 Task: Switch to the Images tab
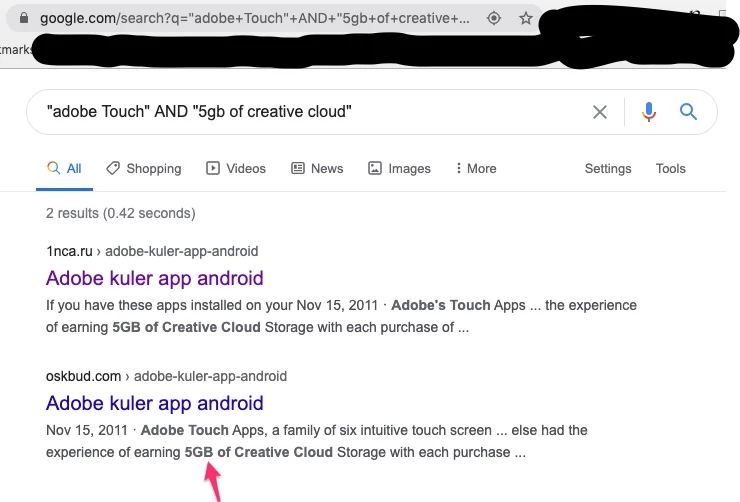point(399,168)
